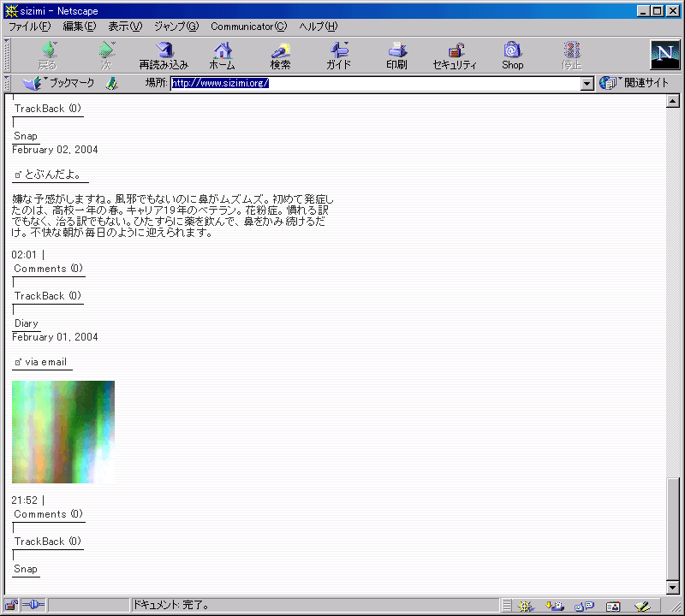Screen dimensions: 685x616
Task: Open 表示(V) menu
Action: (x=125, y=27)
